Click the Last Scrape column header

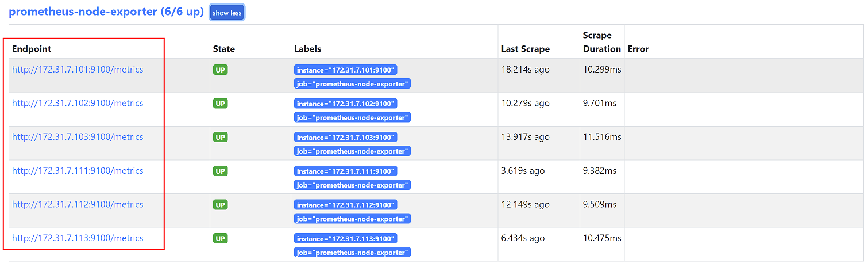[525, 49]
